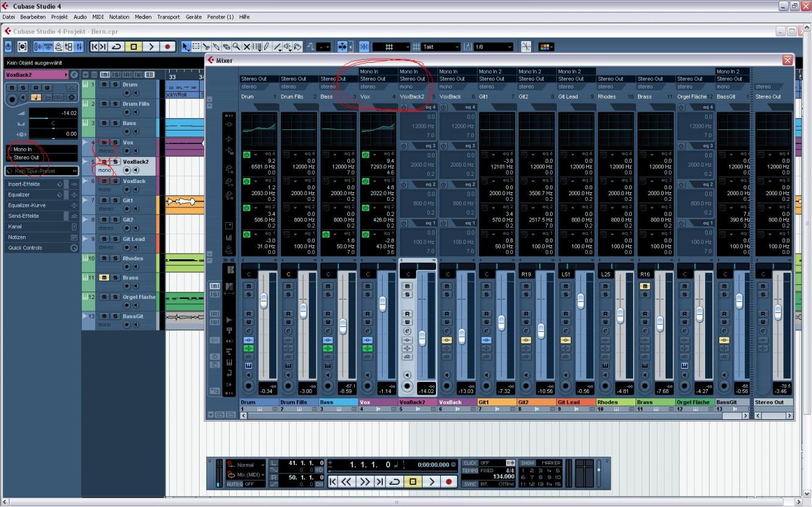The image size is (812, 507).
Task: Click Stop in the top toolbar
Action: (133, 47)
